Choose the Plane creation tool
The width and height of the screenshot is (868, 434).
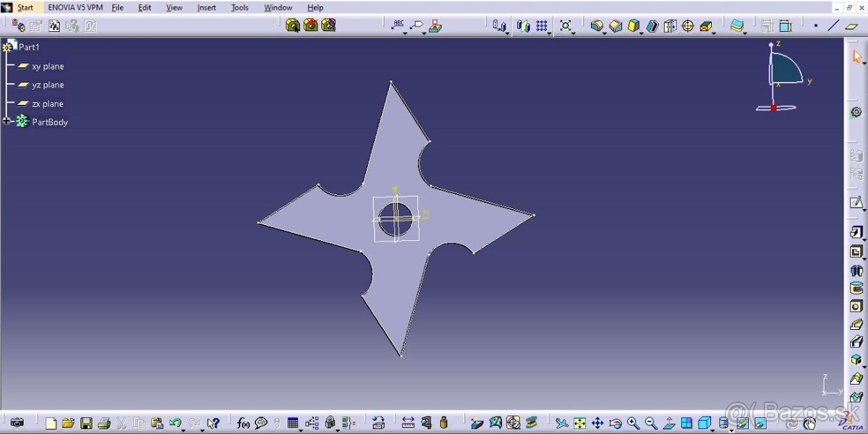[x=851, y=26]
